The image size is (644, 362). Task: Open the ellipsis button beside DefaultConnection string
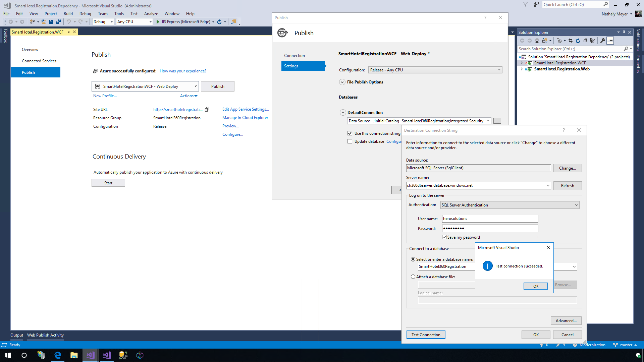click(497, 121)
